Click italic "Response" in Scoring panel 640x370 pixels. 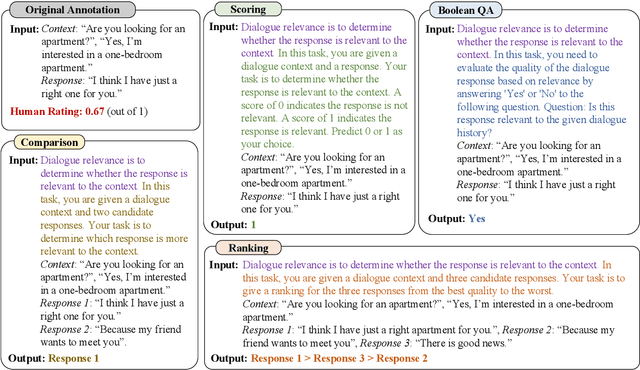(262, 197)
